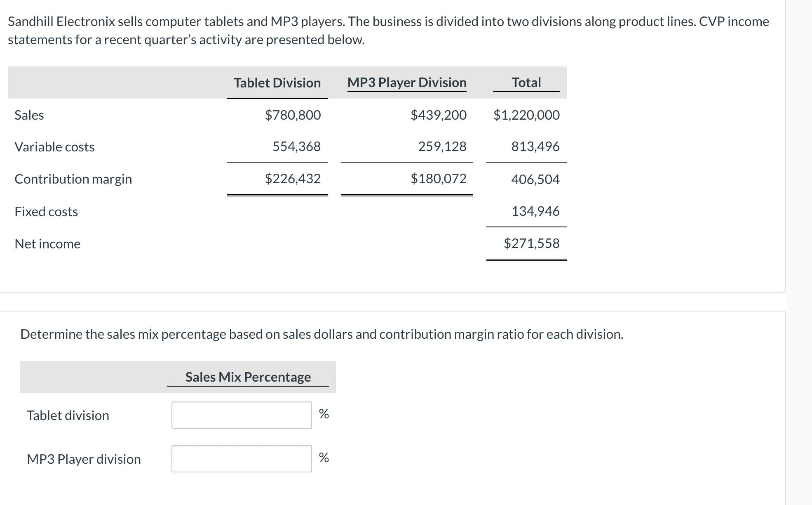Viewport: 812px width, 505px height.
Task: Select the Tablet Division column header
Action: [277, 83]
